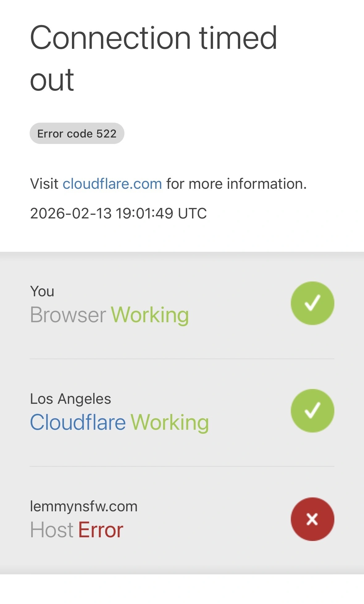
Task: Click the divider line below Browser Working
Action: tap(182, 359)
